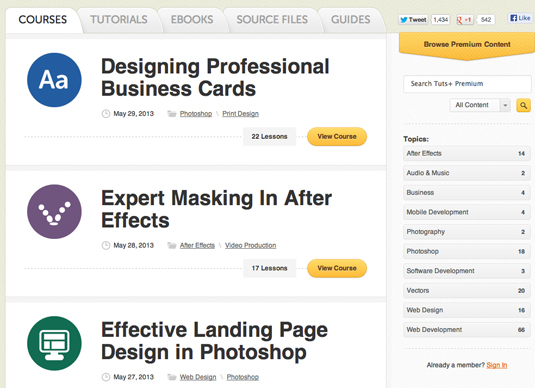535x388 pixels.
Task: Click the Facebook Like button
Action: [521, 18]
